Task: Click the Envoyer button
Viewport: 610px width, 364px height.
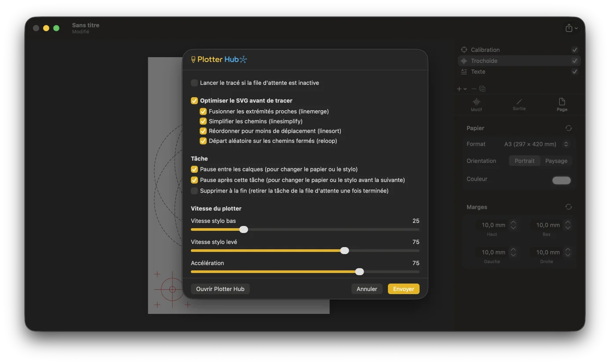Action: tap(404, 289)
